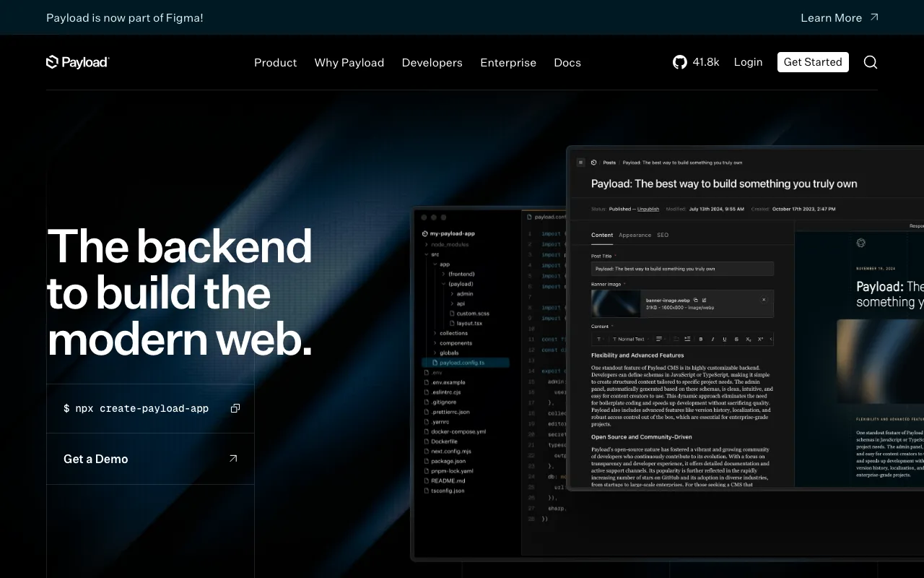Click the copy icon next to banner-image.webp
The image size is (924, 578).
pos(696,300)
